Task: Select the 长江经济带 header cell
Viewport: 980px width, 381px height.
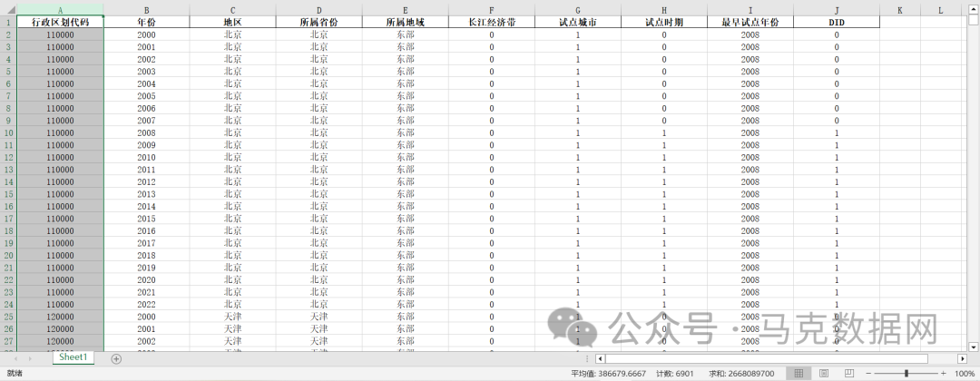Action: [491, 23]
